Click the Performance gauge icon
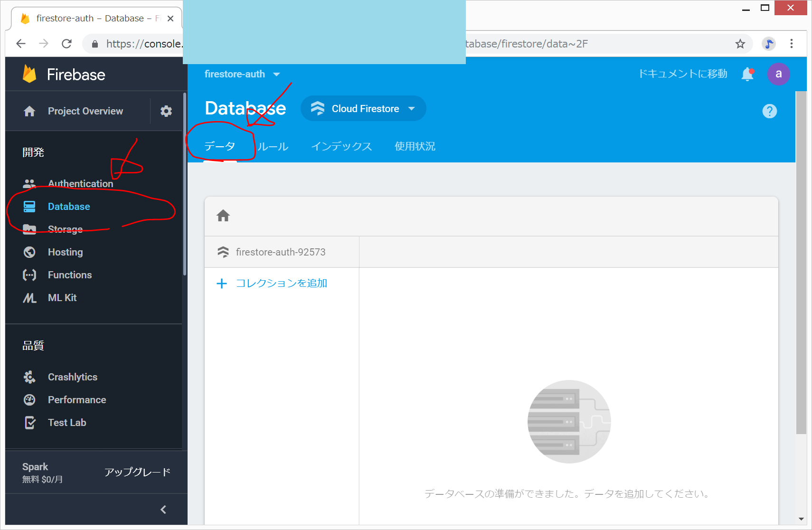 (x=29, y=400)
